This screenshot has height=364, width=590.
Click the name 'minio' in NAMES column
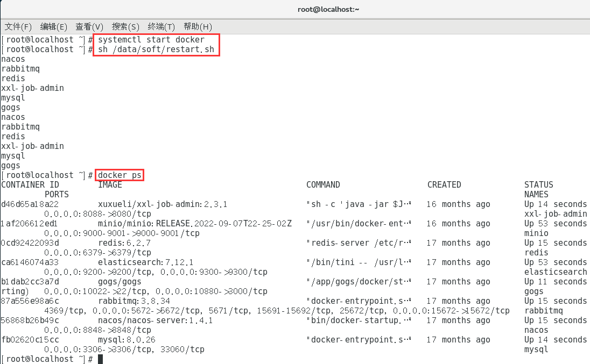[536, 233]
